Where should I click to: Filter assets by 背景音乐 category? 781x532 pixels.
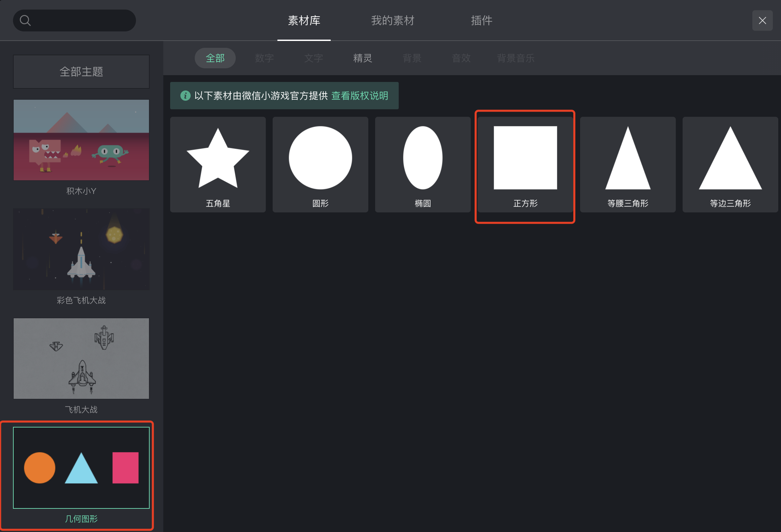tap(515, 58)
